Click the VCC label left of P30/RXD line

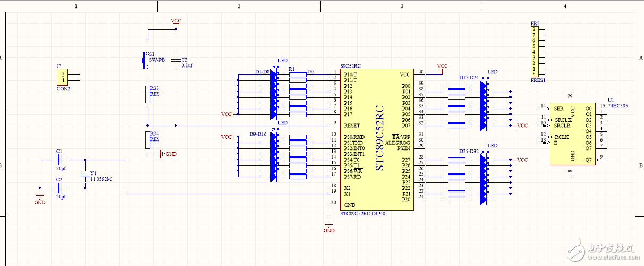[x=227, y=137]
